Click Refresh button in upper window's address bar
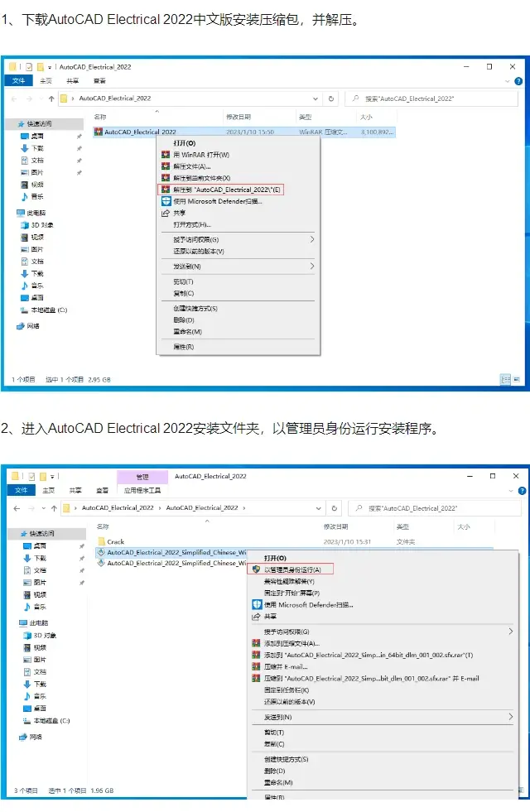Image resolution: width=530 pixels, height=812 pixels. coord(331,98)
